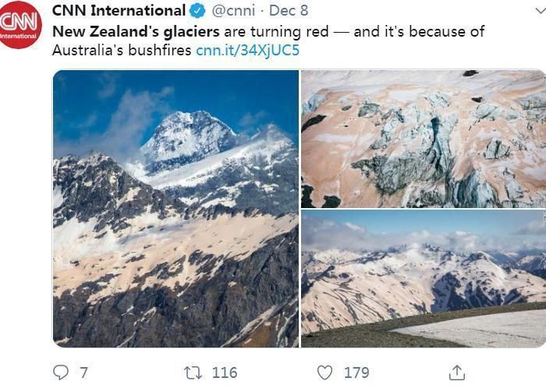Open the CNN International display name
The image size is (546, 392).
[x=119, y=12]
